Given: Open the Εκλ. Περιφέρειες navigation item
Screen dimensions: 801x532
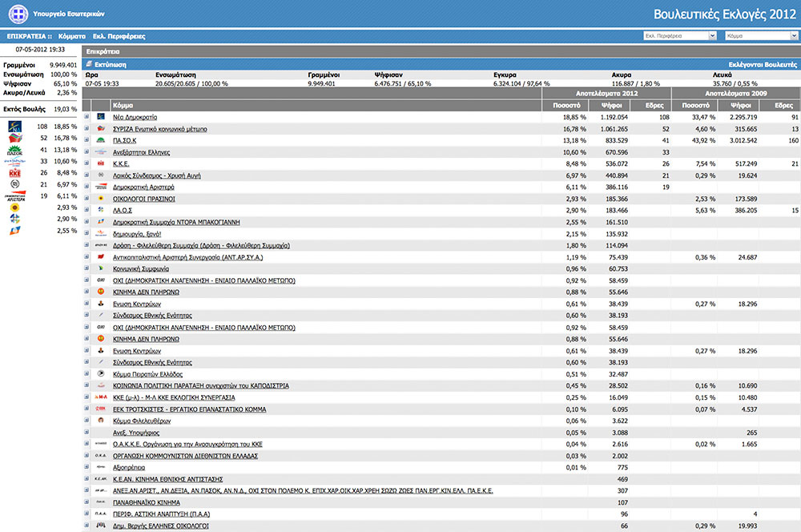Looking at the screenshot, I should tap(119, 36).
